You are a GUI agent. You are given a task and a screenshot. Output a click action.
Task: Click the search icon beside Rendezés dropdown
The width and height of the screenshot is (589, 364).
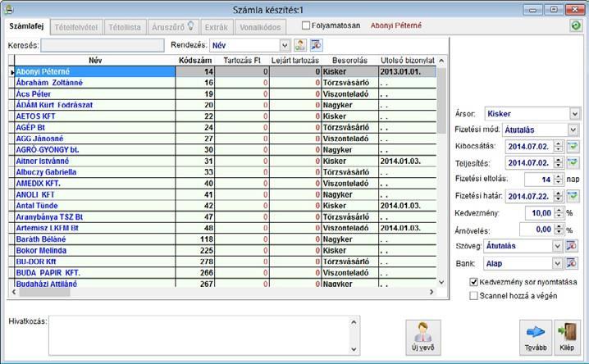pyautogui.click(x=317, y=45)
